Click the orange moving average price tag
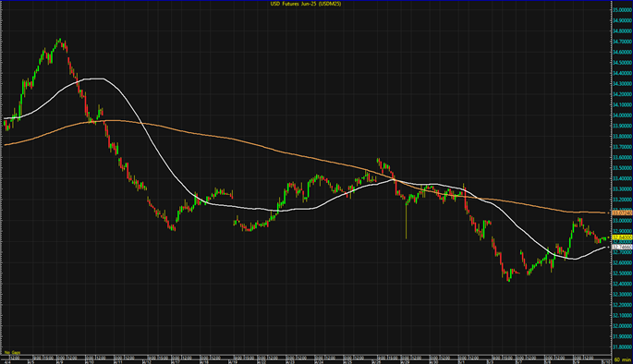The image size is (633, 364). point(622,212)
